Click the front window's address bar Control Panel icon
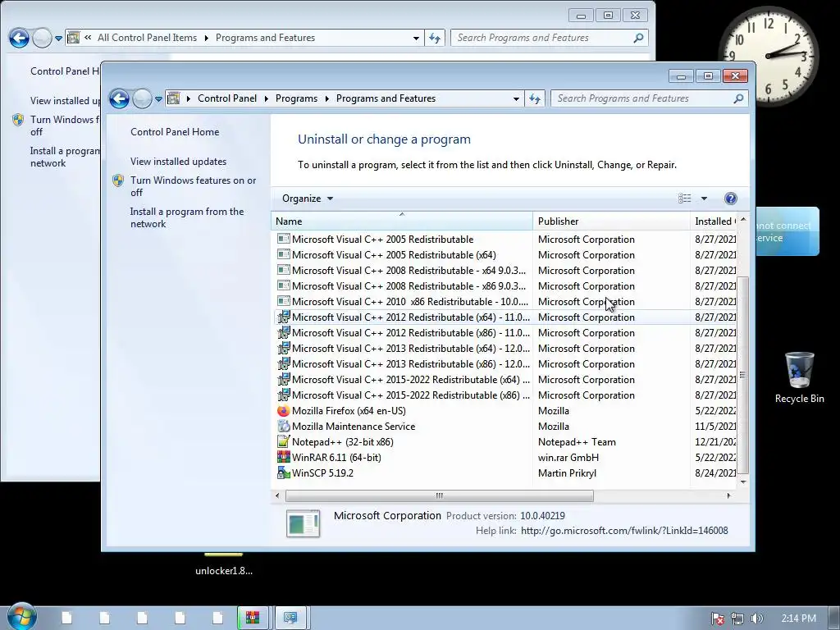Viewport: 840px width, 630px height. (174, 98)
